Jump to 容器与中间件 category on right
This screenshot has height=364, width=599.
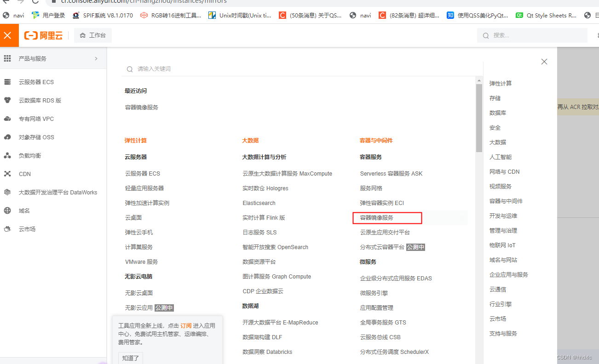[506, 201]
